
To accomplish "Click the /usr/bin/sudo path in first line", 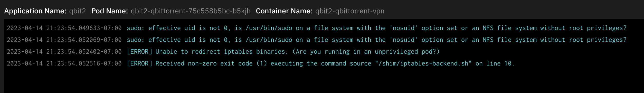I will click(269, 28).
